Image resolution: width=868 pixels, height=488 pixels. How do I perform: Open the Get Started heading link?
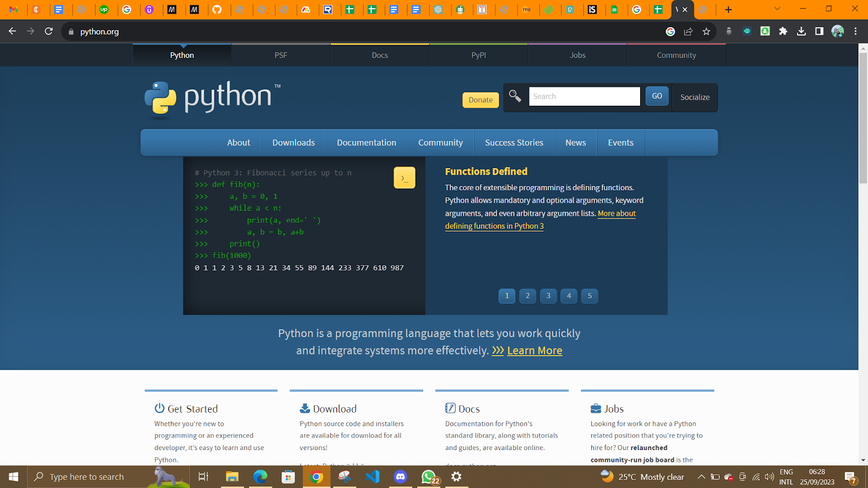tap(193, 409)
